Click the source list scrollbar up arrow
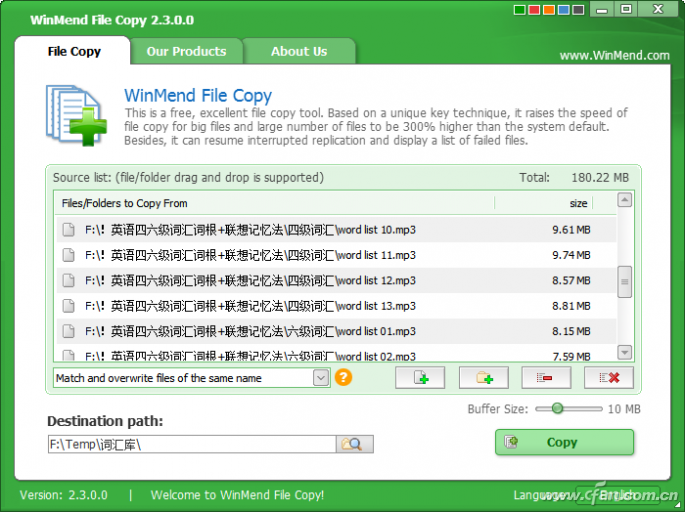 tap(625, 200)
